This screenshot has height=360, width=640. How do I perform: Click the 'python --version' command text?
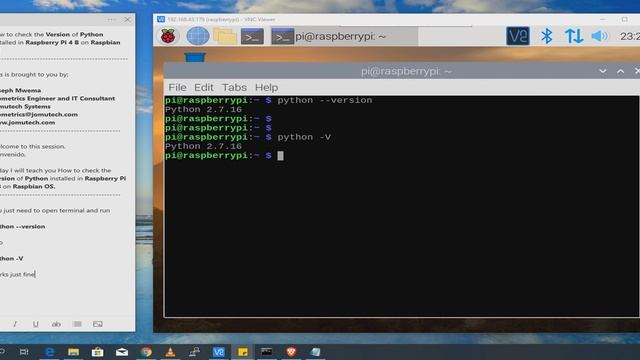tap(324, 100)
